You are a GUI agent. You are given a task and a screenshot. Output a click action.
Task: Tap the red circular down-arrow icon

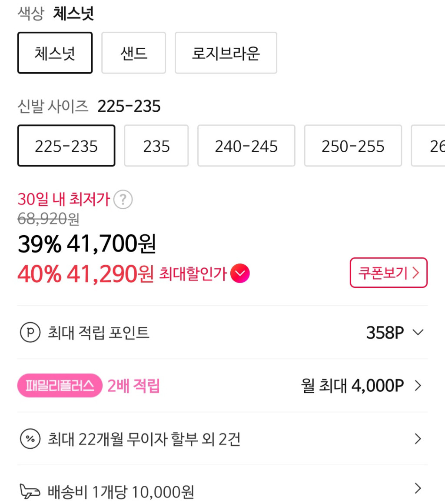240,274
